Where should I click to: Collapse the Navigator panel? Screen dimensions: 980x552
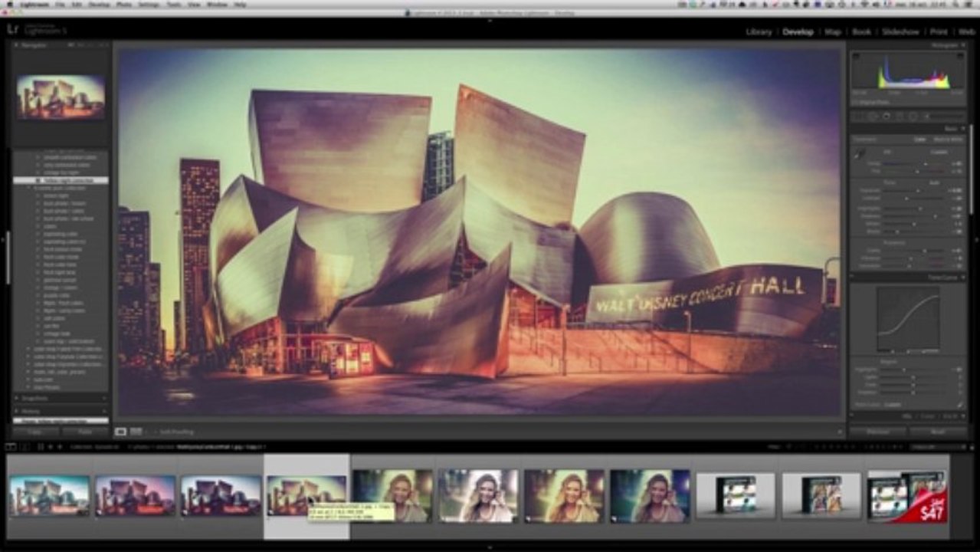[17, 45]
